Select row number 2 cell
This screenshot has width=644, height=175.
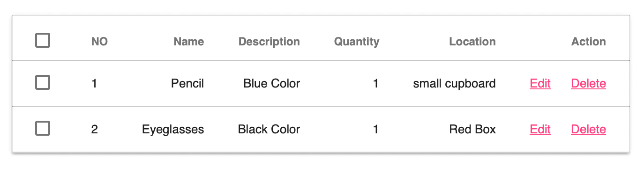coord(95,129)
